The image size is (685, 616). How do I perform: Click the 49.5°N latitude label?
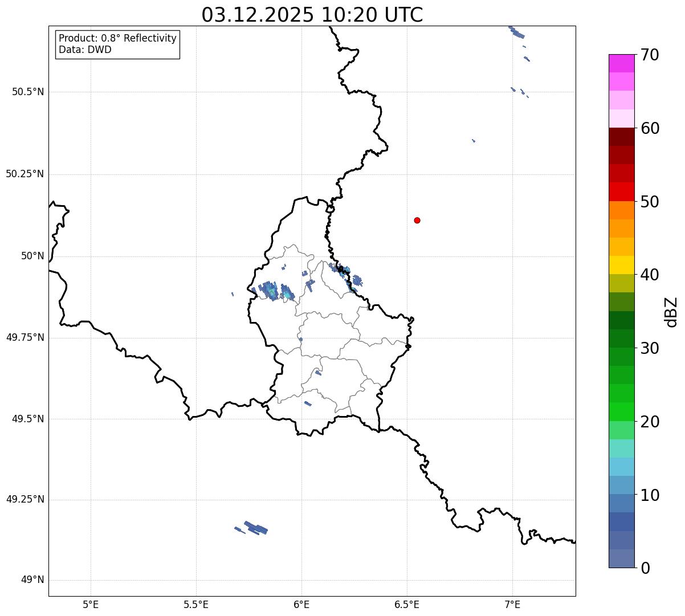[x=28, y=419]
